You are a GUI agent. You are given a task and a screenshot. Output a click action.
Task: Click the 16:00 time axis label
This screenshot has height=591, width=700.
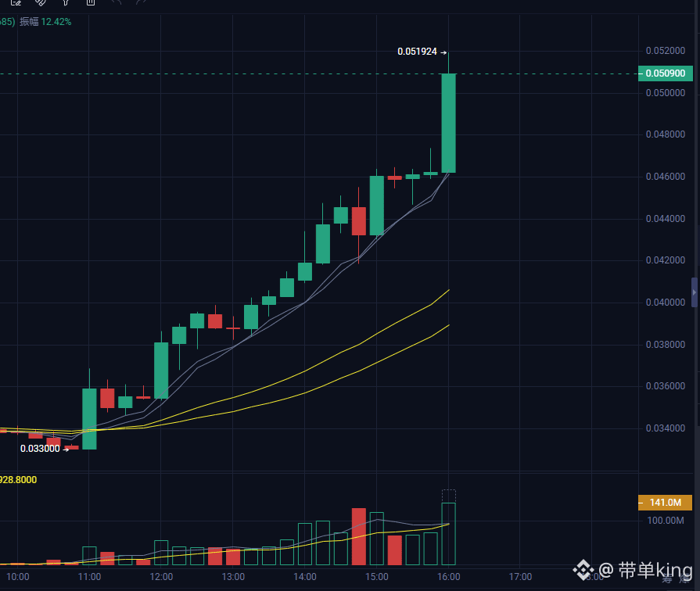pos(449,577)
